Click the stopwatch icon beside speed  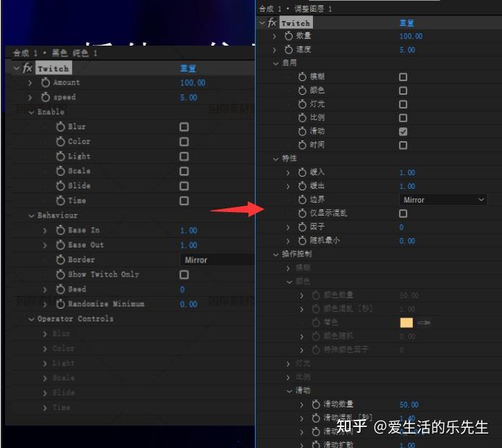(x=45, y=97)
